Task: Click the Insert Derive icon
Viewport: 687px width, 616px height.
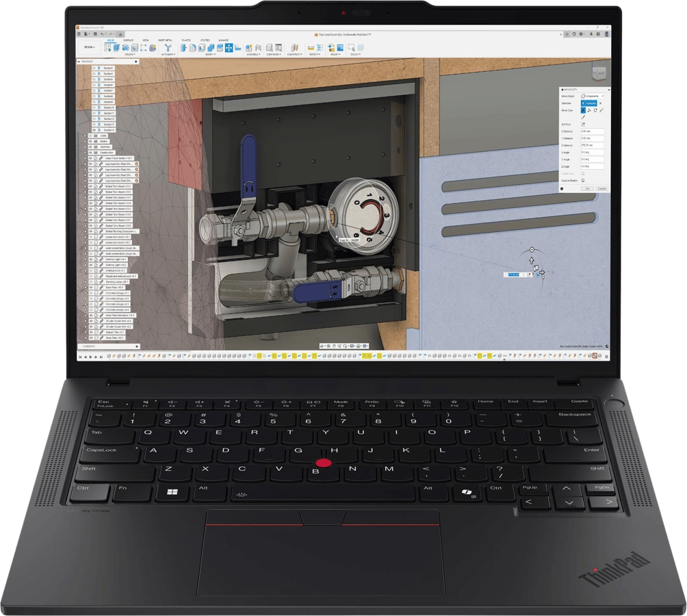Action: point(331,47)
